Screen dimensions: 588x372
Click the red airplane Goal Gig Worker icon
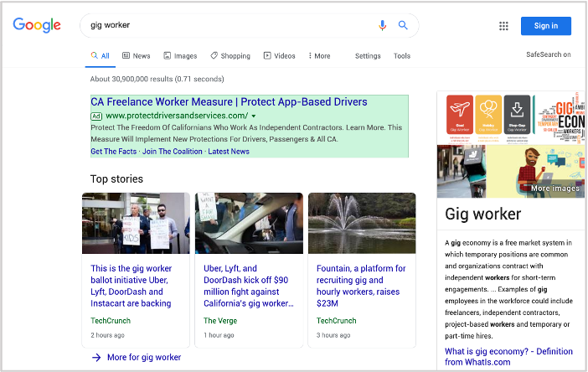pos(460,115)
